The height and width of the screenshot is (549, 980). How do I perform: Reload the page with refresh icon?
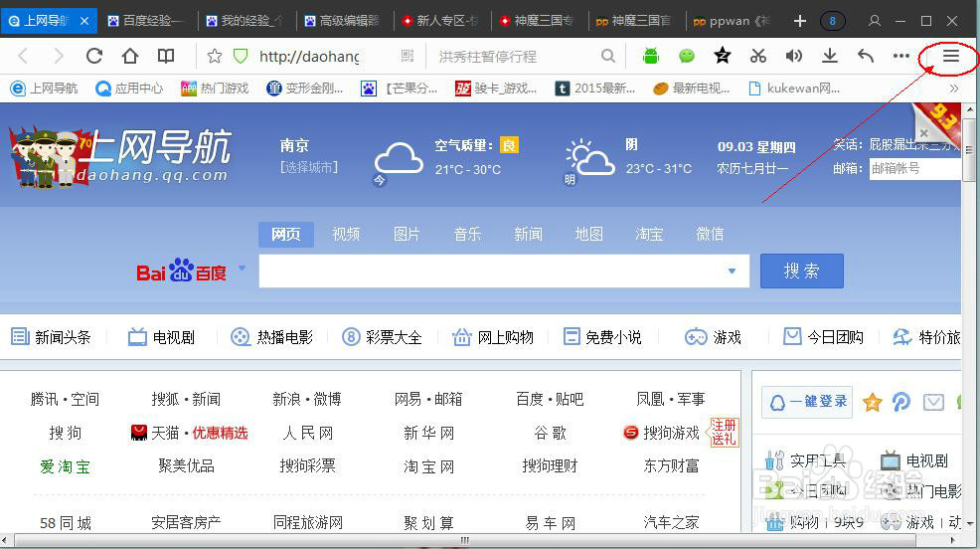click(94, 57)
